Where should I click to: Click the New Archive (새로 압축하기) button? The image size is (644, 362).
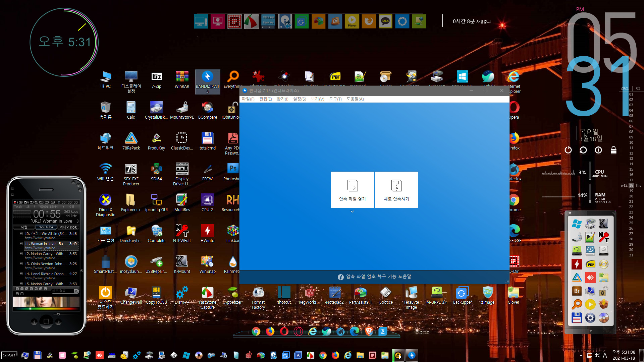point(396,190)
